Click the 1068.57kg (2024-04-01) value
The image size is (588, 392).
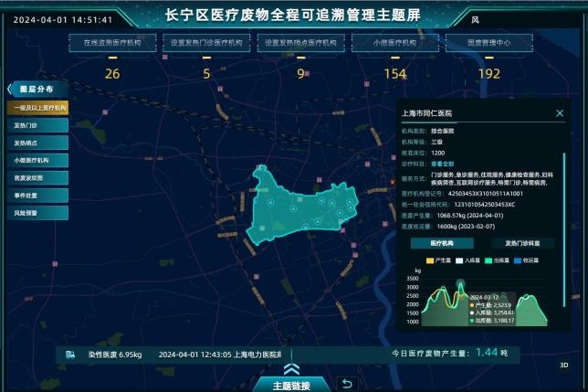[470, 216]
